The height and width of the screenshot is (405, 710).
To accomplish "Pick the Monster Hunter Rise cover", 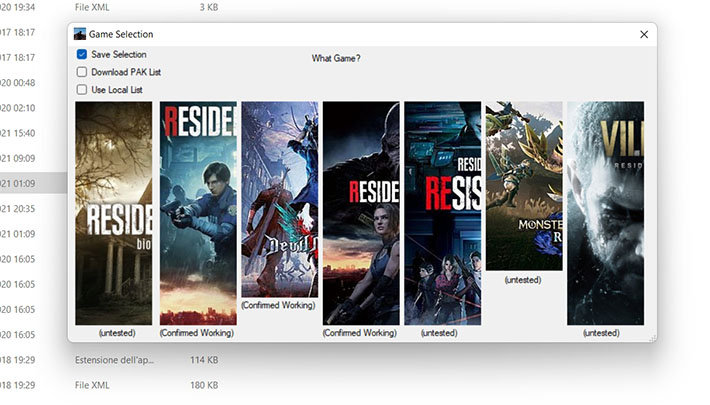I will pos(524,186).
